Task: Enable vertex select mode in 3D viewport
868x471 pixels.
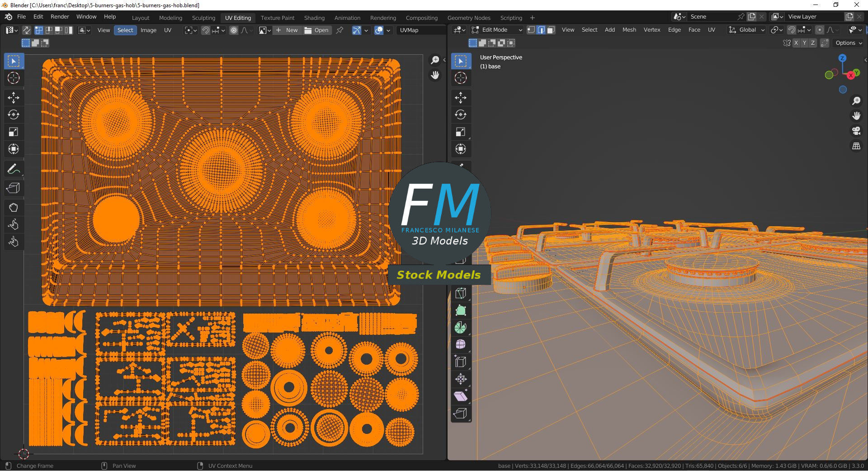Action: click(x=531, y=30)
